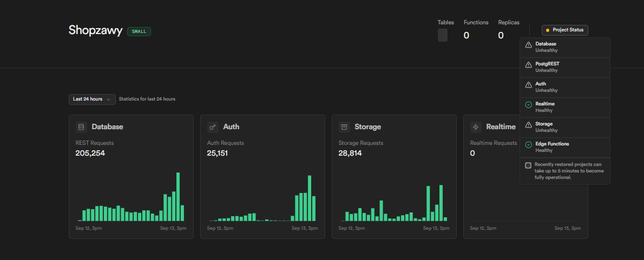This screenshot has height=260, width=644.
Task: Click the PostgREST unhealthy warning icon
Action: coord(529,64)
